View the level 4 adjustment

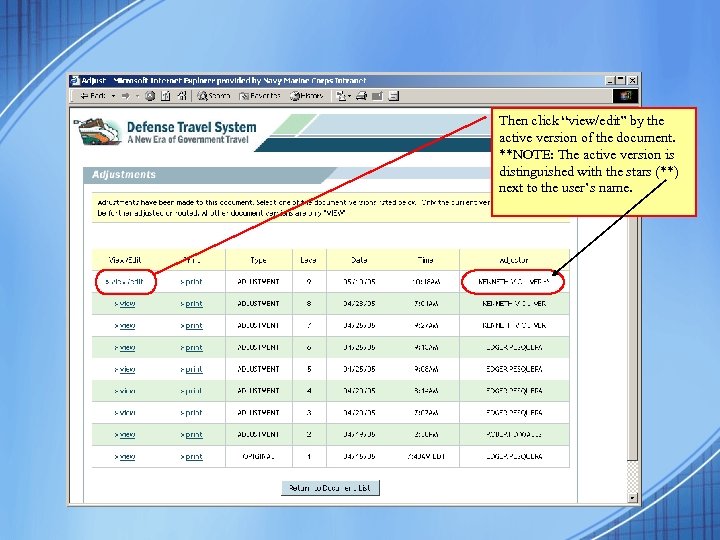125,391
